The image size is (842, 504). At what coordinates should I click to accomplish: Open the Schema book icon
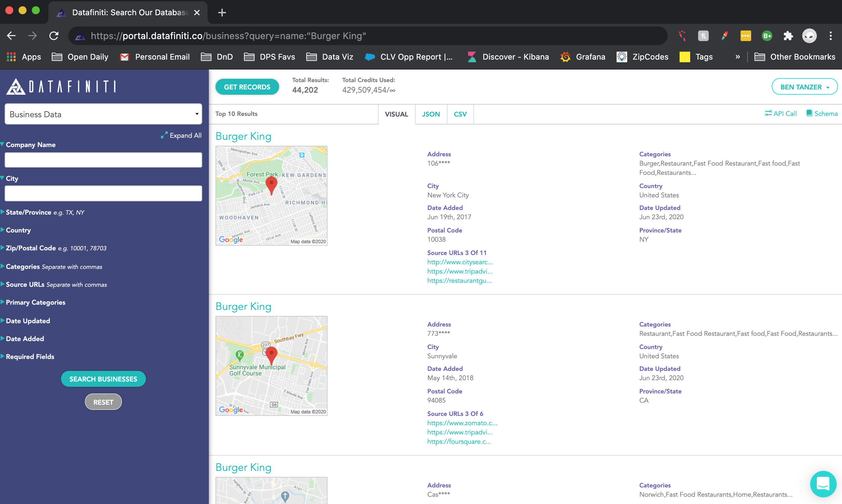coord(809,114)
